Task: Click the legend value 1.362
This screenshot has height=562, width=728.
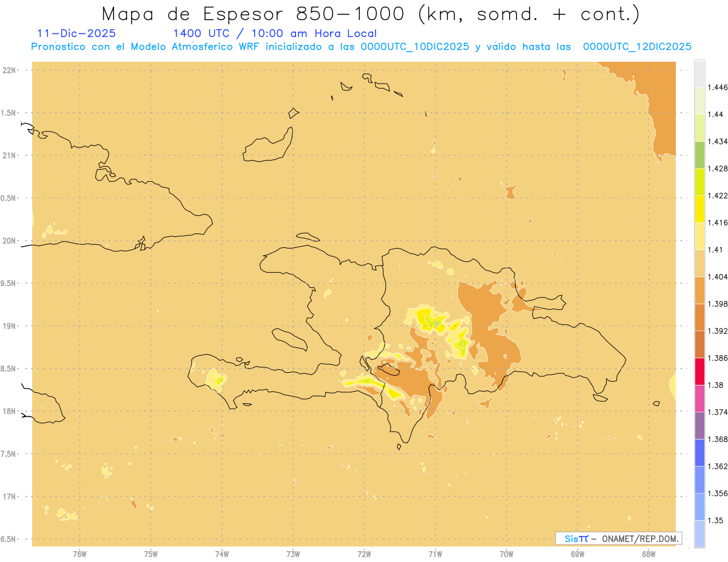Action: tap(718, 466)
